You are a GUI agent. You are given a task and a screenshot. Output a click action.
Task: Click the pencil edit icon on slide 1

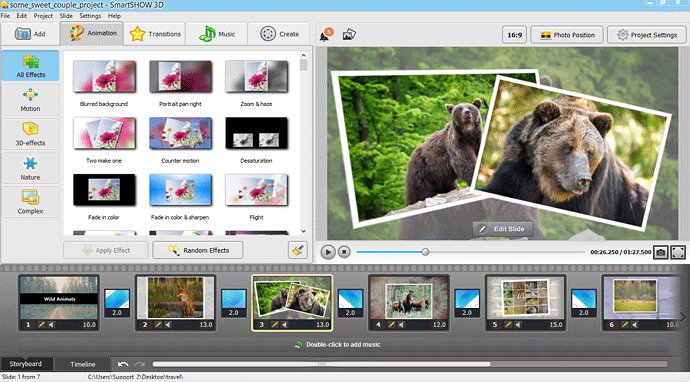41,325
